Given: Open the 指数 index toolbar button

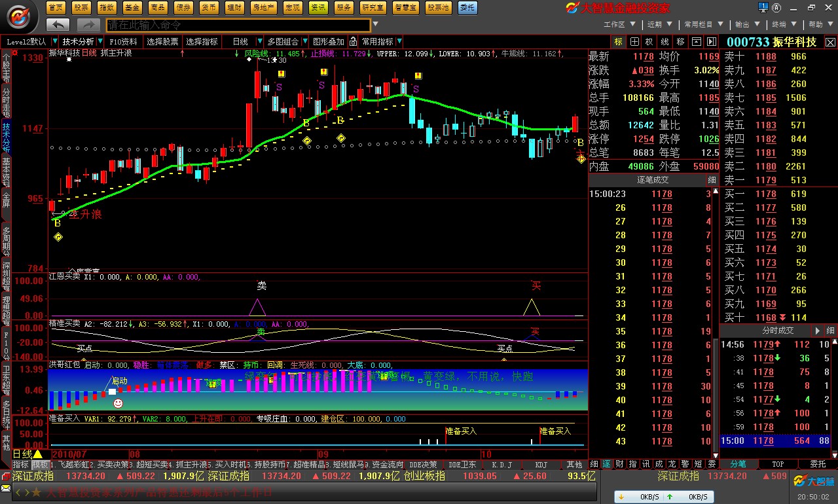Looking at the screenshot, I should pos(106,7).
